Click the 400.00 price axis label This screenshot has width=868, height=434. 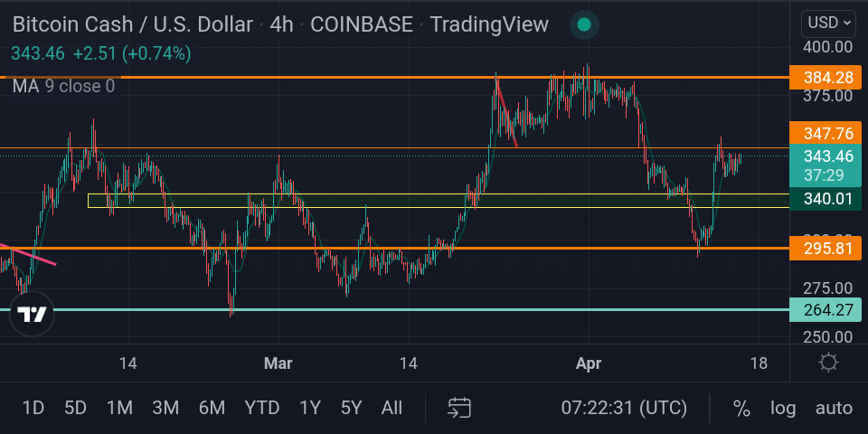(827, 47)
